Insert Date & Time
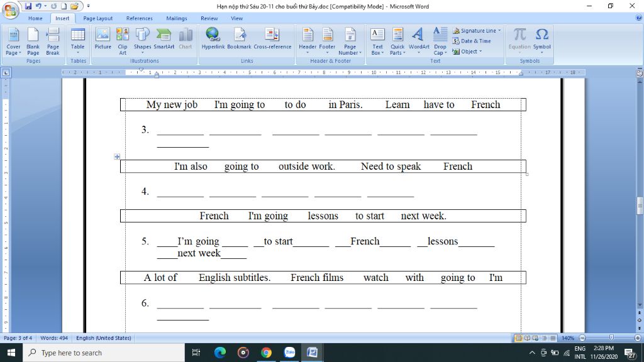This screenshot has width=644, height=362. [472, 41]
